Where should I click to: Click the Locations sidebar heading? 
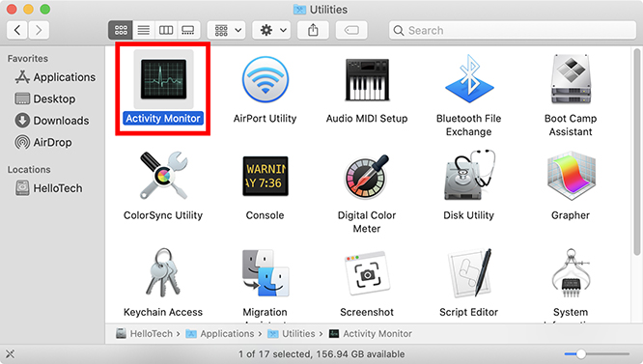(29, 170)
